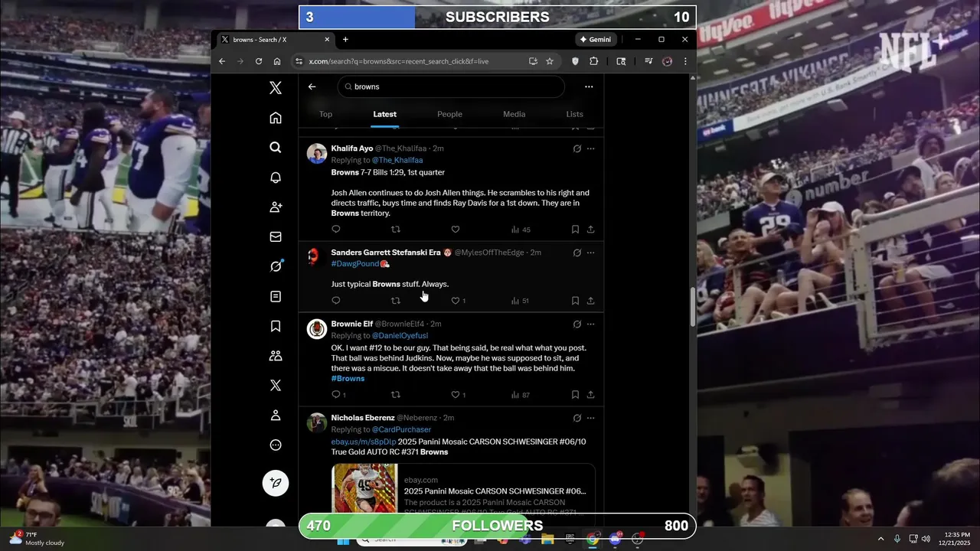
Task: View analytics on Khalifa Ayo's post
Action: coord(520,229)
